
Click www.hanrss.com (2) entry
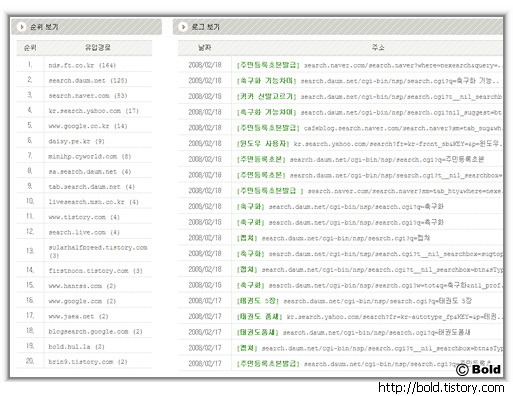click(x=82, y=286)
